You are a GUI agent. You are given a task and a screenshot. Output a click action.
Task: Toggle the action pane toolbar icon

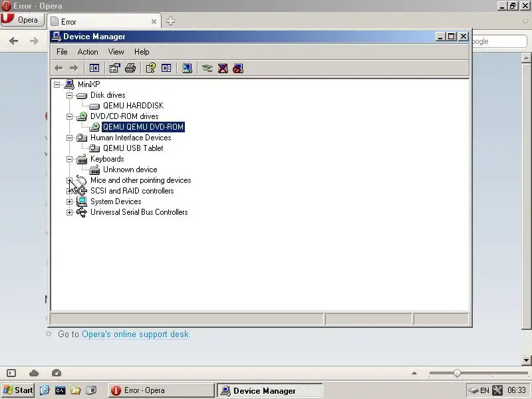[x=166, y=68]
